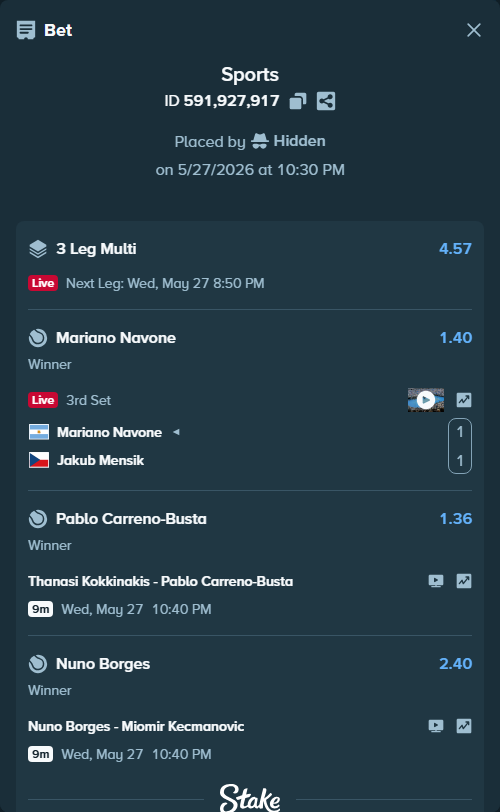Open live stream icon for Borges match
This screenshot has width=500, height=812.
pyautogui.click(x=436, y=726)
